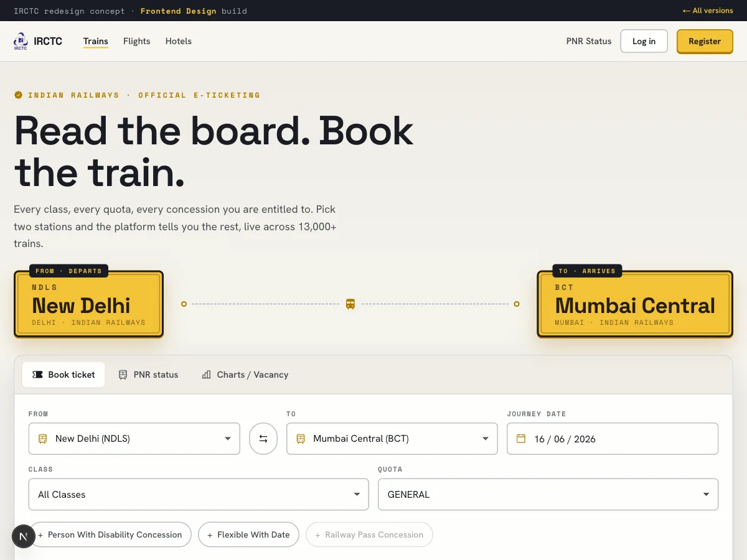Click the Log in button
Image resolution: width=747 pixels, height=560 pixels.
click(x=644, y=41)
